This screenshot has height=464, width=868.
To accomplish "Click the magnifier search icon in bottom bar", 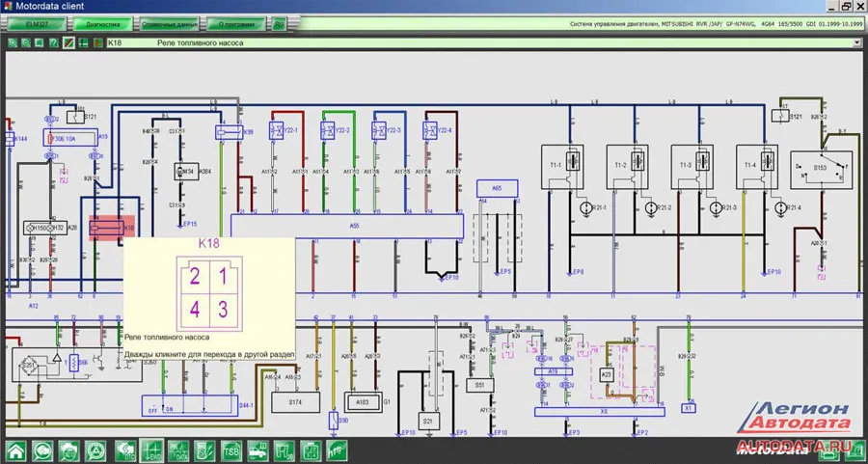I will click(69, 451).
